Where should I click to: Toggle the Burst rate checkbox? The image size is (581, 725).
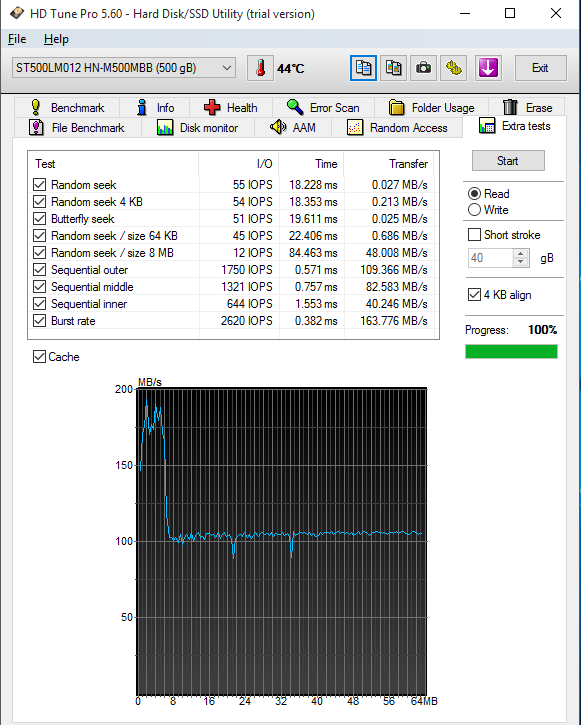click(x=40, y=321)
